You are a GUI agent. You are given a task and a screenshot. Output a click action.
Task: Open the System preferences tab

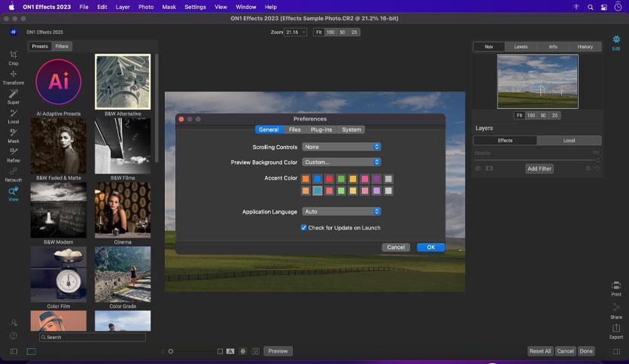(351, 129)
